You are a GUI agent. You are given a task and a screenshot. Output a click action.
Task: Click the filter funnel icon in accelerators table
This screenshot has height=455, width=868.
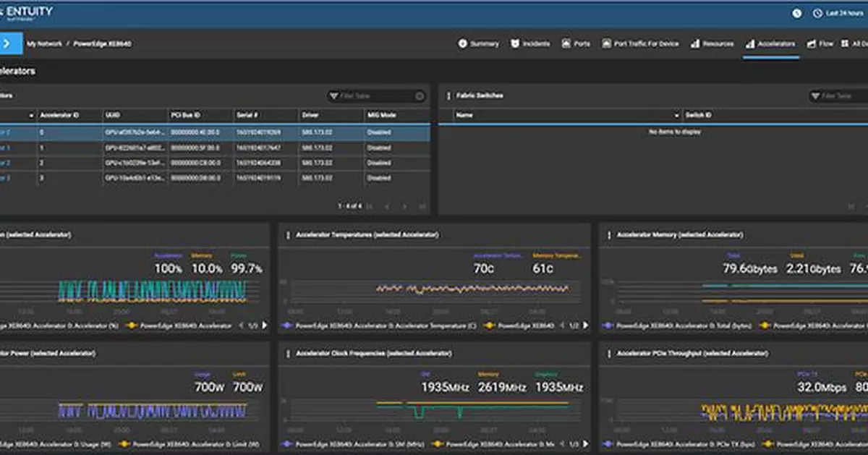tap(333, 96)
